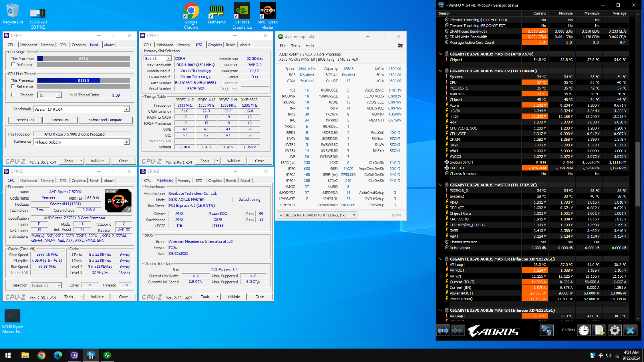The image size is (644, 362).
Task: Start HWiNFO logging with the document-plus icon
Action: (599, 331)
